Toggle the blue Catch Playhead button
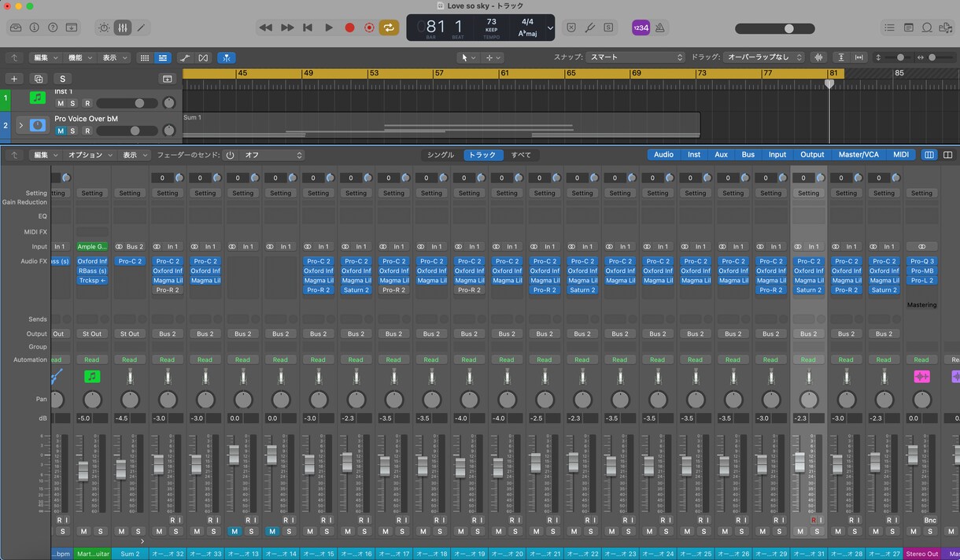Screen dimensions: 960x560 pyautogui.click(x=227, y=57)
